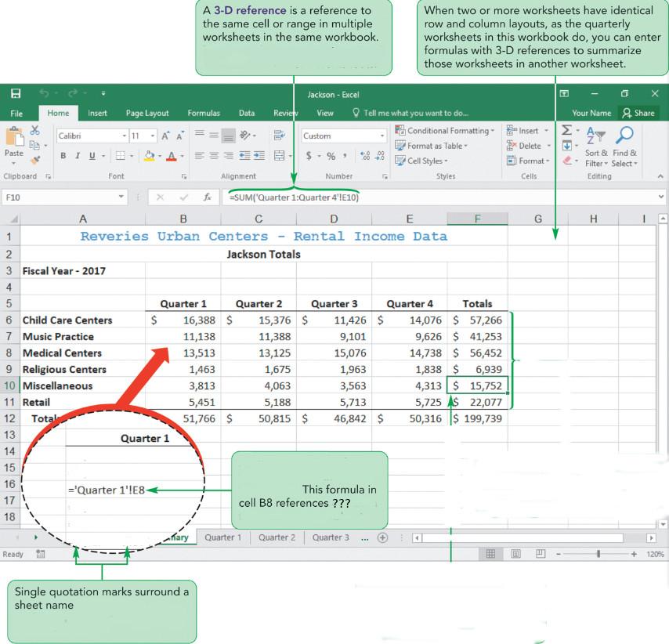
Task: Toggle underline formatting
Action: [x=91, y=154]
